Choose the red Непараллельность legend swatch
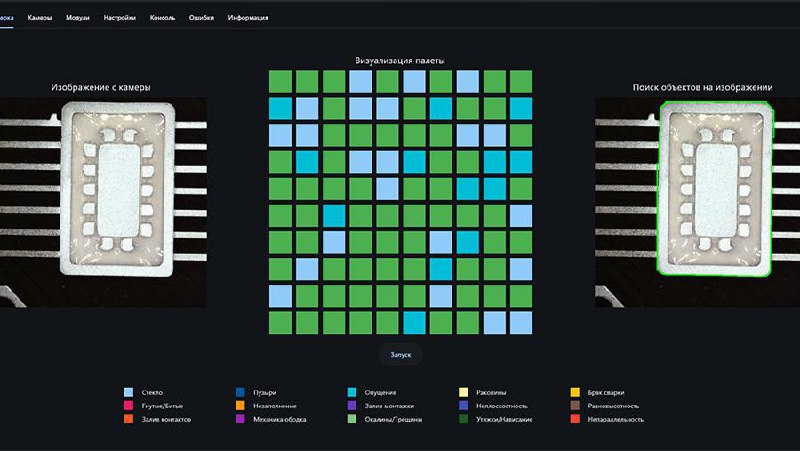 click(x=574, y=420)
